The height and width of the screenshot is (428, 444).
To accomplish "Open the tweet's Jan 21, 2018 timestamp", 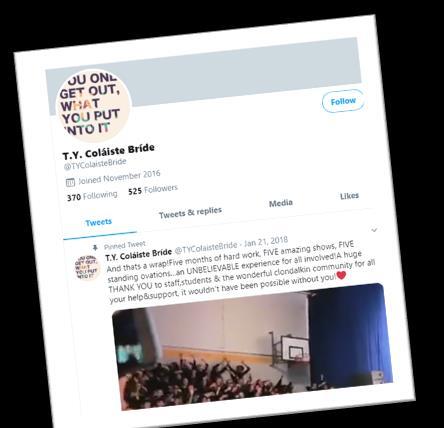I will click(266, 241).
